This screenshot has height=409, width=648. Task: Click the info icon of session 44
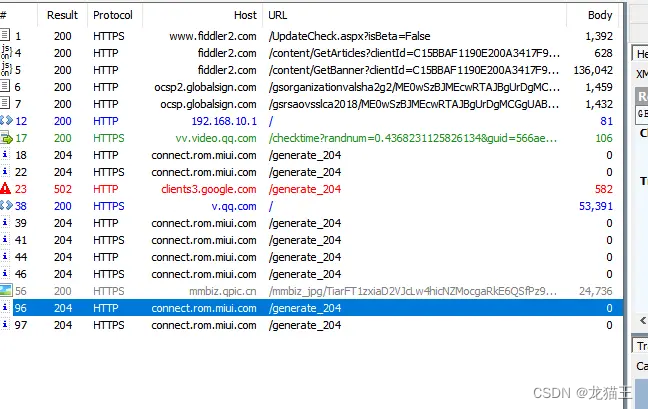point(5,256)
